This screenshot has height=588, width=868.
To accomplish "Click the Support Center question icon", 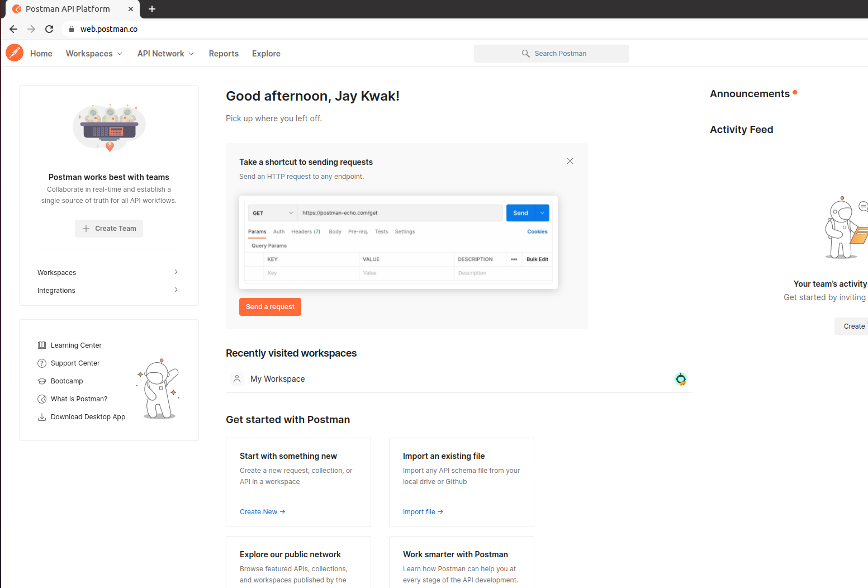I will pyautogui.click(x=42, y=363).
